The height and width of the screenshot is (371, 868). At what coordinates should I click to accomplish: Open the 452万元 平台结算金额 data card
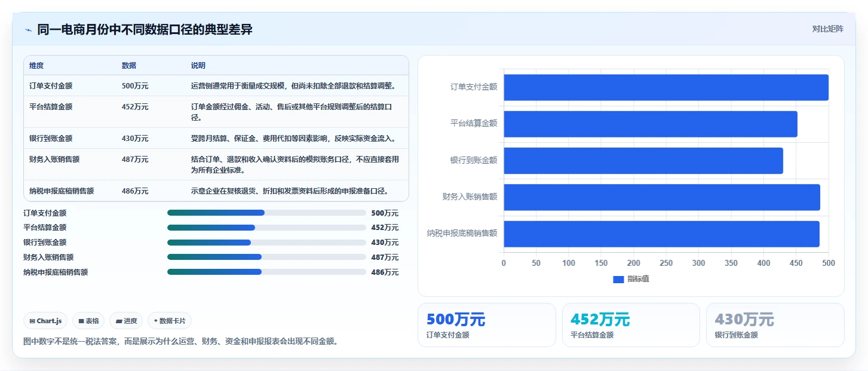(x=631, y=325)
